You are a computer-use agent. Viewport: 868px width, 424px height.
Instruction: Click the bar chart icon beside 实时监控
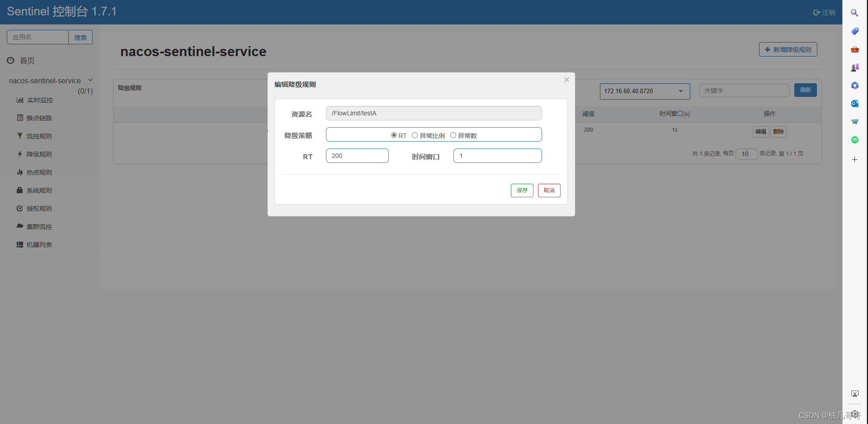pyautogui.click(x=20, y=100)
